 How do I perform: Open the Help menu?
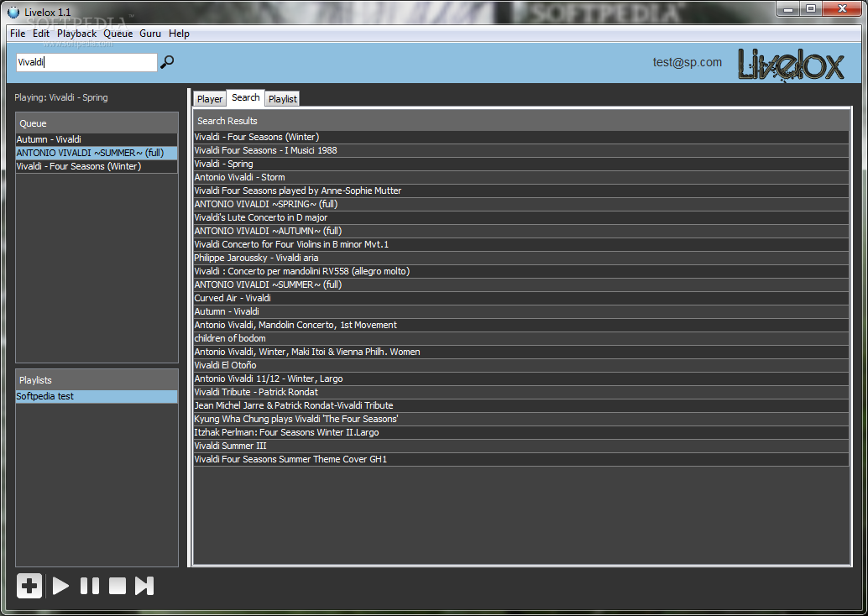click(179, 34)
